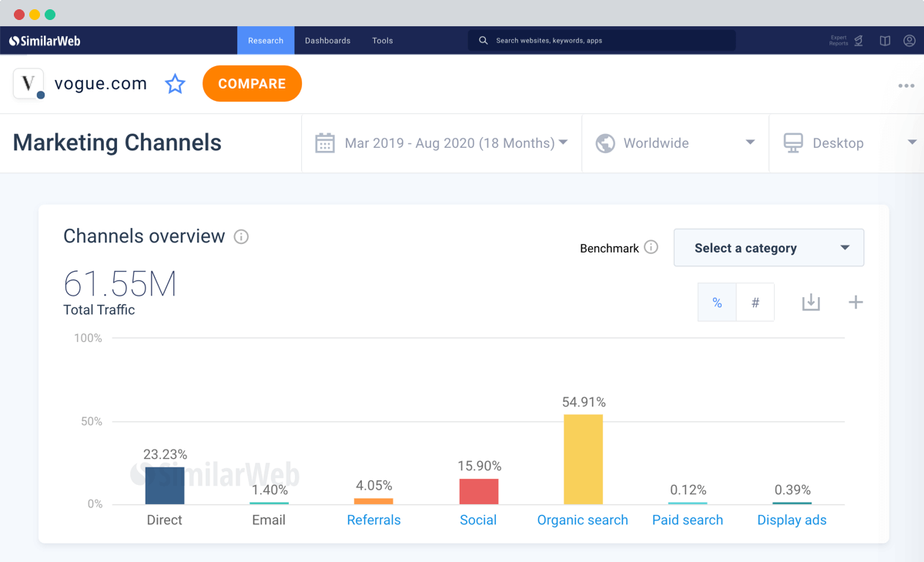Image resolution: width=924 pixels, height=562 pixels.
Task: Click the desktop monitor icon
Action: pyautogui.click(x=793, y=143)
